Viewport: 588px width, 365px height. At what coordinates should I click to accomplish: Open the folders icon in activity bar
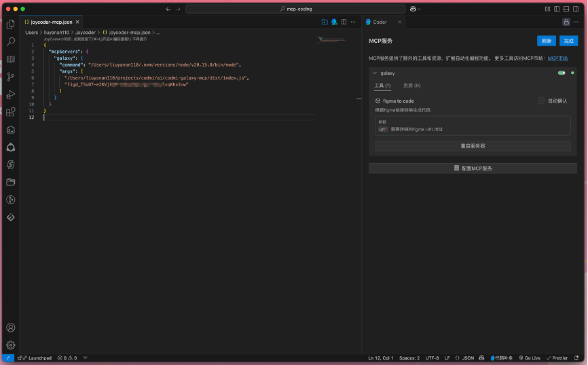[x=10, y=182]
